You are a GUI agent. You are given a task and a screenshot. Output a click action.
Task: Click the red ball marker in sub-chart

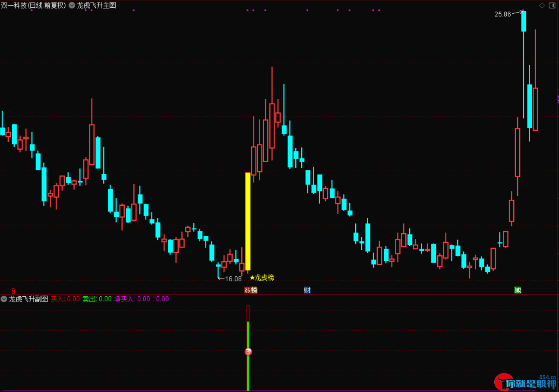[248, 352]
